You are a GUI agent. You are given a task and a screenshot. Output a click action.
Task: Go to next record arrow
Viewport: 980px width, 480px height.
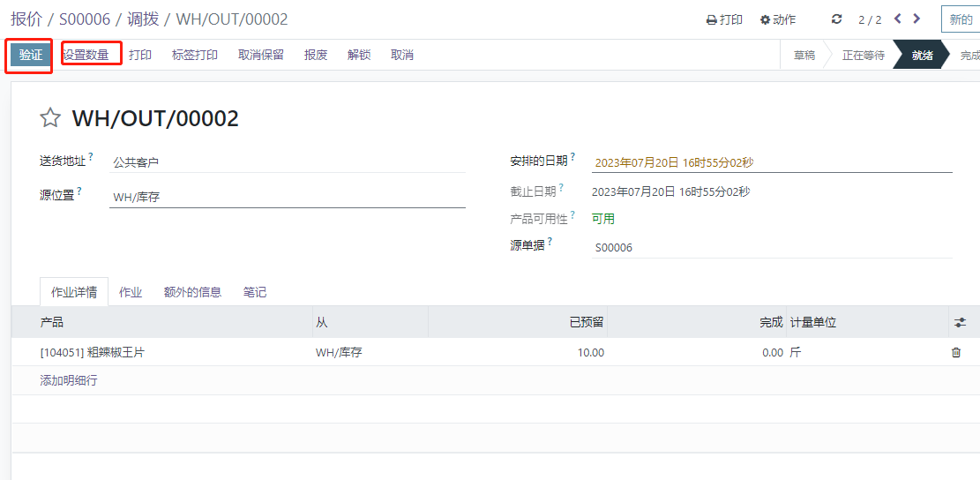tap(917, 19)
